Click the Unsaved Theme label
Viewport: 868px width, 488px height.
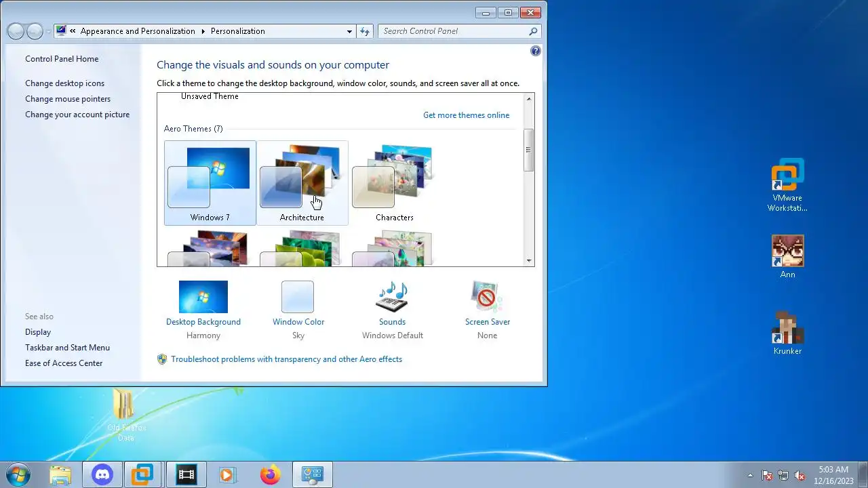[x=210, y=96]
